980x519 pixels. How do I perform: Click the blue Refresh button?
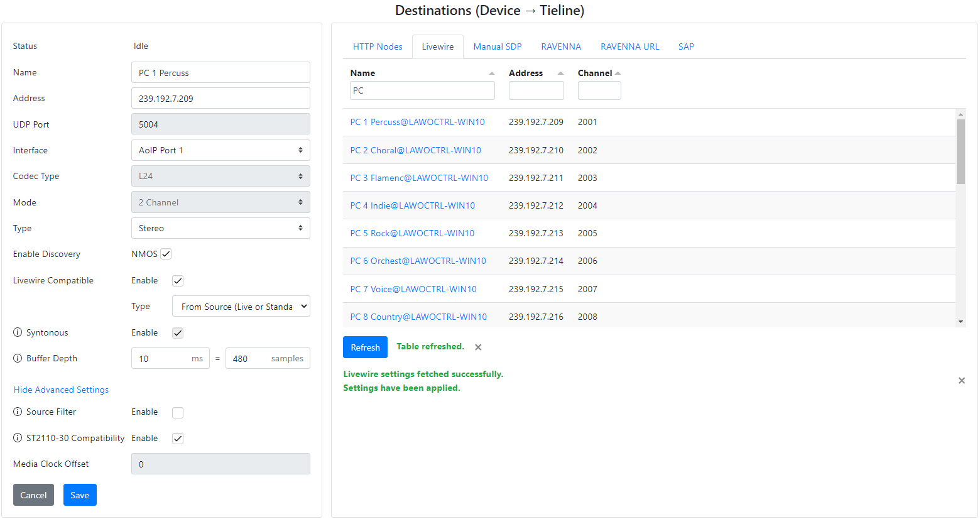[365, 347]
